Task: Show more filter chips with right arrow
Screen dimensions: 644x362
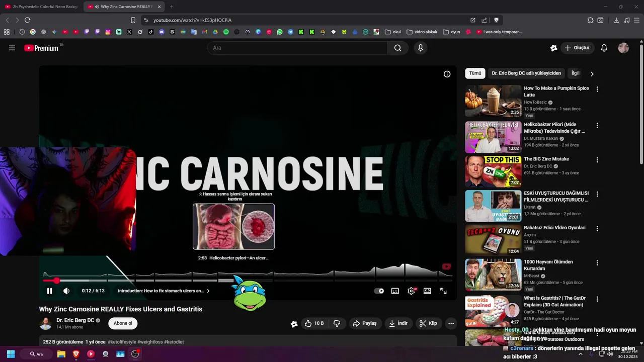Action: (592, 73)
